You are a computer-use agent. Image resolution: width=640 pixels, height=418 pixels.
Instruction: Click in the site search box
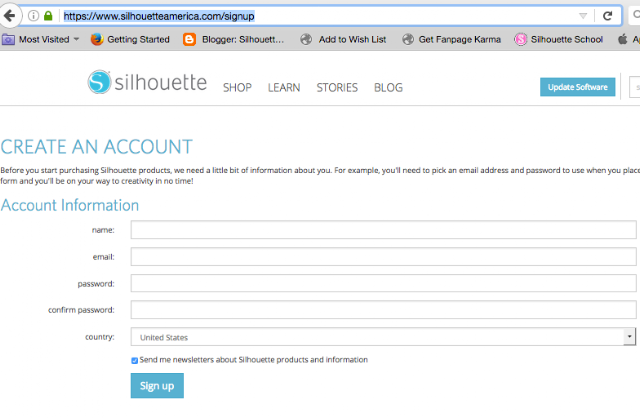635,87
